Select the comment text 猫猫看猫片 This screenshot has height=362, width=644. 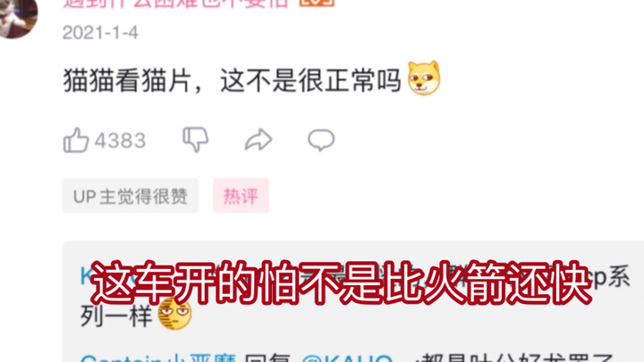(x=126, y=80)
